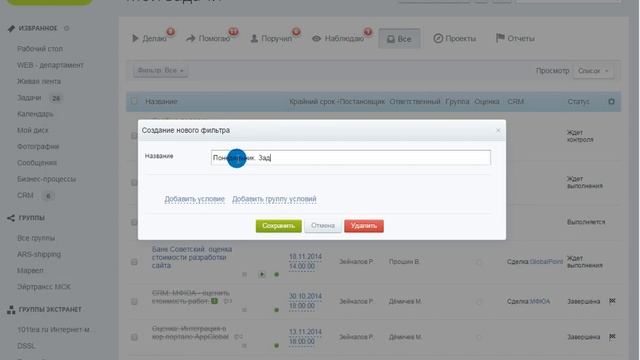This screenshot has height=360, width=640.
Task: Open Фотографии in the sidebar
Action: point(38,147)
